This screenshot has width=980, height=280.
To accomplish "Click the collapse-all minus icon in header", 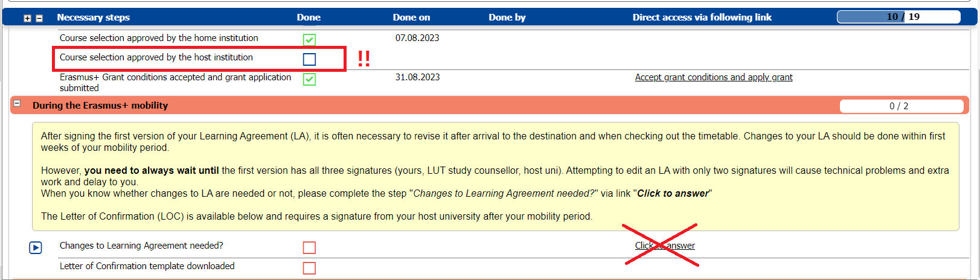I will click(x=39, y=19).
